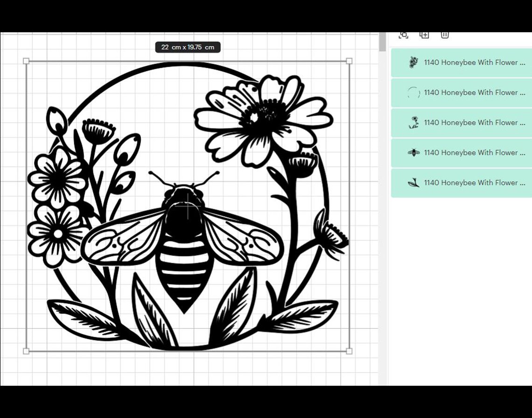The height and width of the screenshot is (418, 532).
Task: Click the 22 cm x 19.75 cm size label
Action: click(187, 47)
